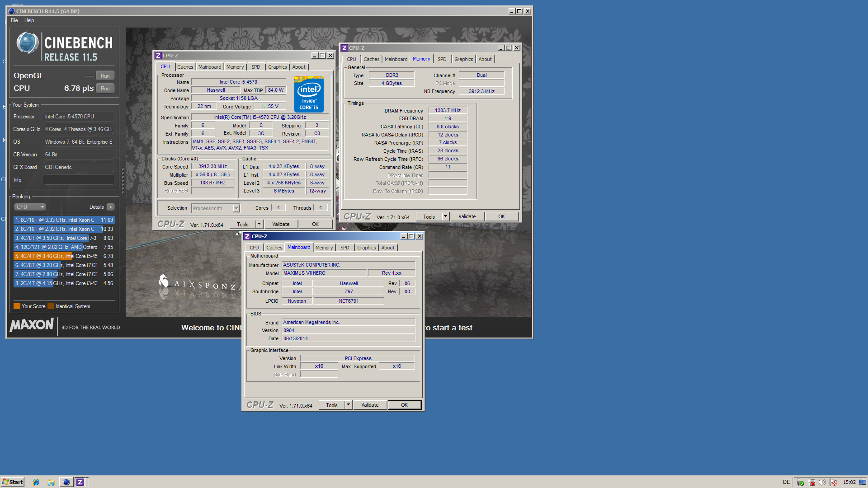Switch to Graphics tab in Mainboard window
The height and width of the screenshot is (488, 868).
click(366, 248)
